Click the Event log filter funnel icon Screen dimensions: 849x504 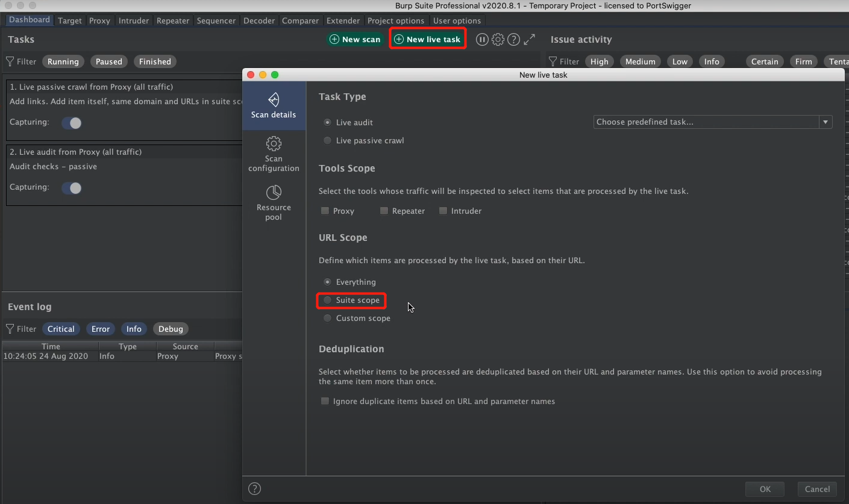[10, 329]
